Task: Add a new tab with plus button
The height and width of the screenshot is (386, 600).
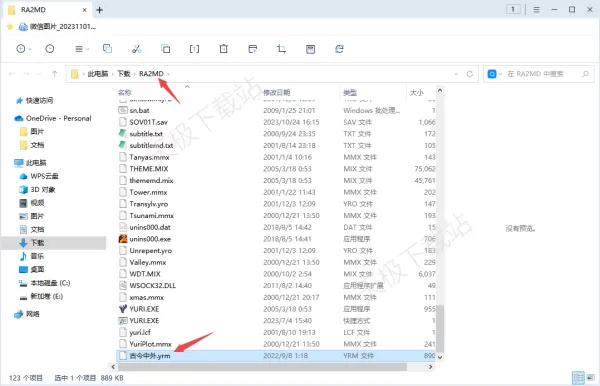Action: 99,10
